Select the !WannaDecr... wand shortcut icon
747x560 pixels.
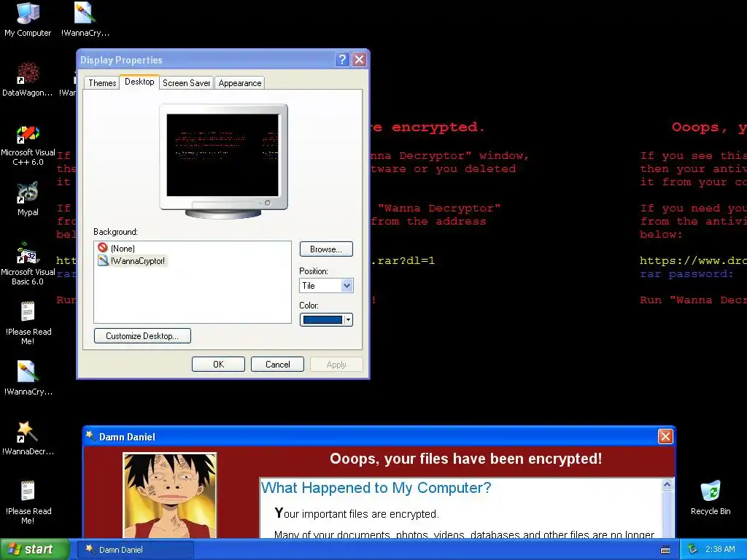pos(28,438)
